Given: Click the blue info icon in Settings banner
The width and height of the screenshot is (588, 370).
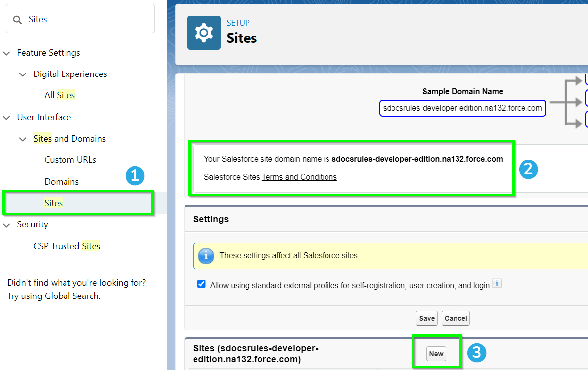Looking at the screenshot, I should click(x=206, y=256).
